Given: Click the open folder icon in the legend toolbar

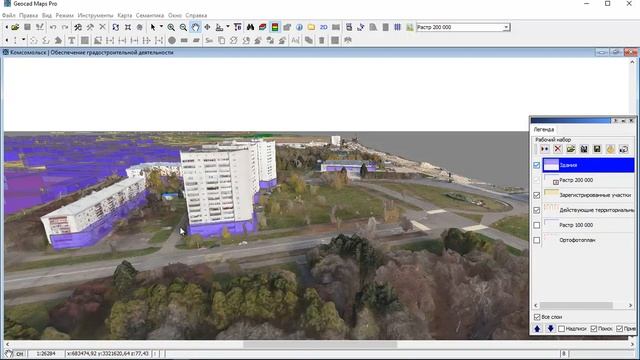Looking at the screenshot, I should [571, 149].
